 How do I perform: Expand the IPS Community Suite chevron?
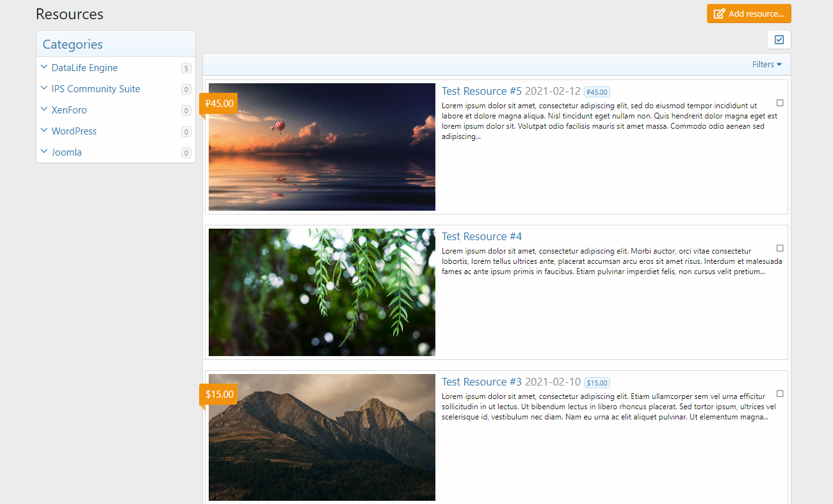(x=44, y=88)
